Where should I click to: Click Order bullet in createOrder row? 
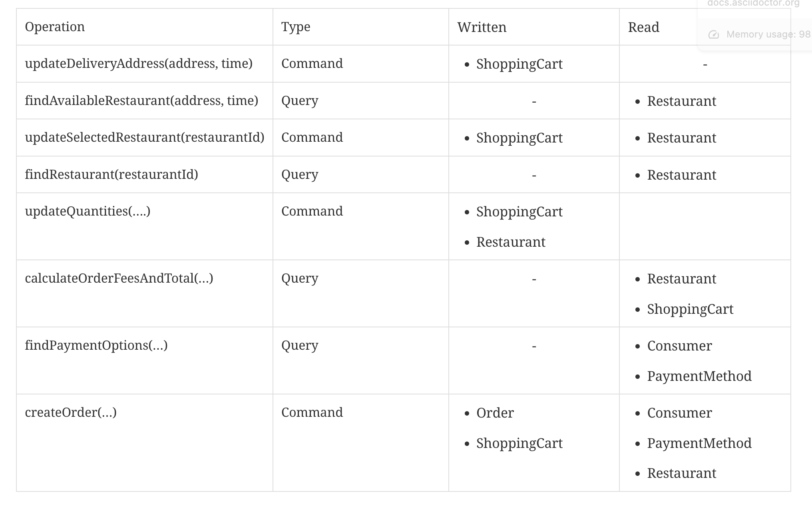click(495, 413)
